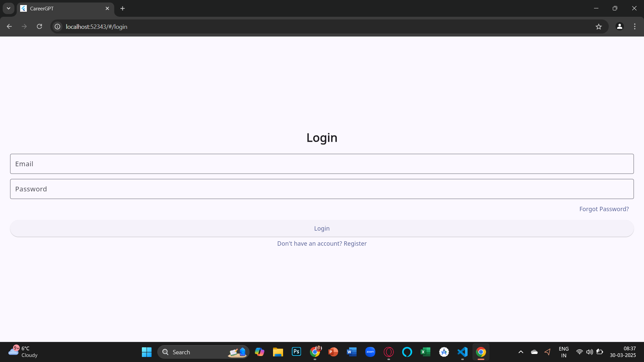This screenshot has width=644, height=362.
Task: Open the Windows Start menu
Action: (x=147, y=352)
